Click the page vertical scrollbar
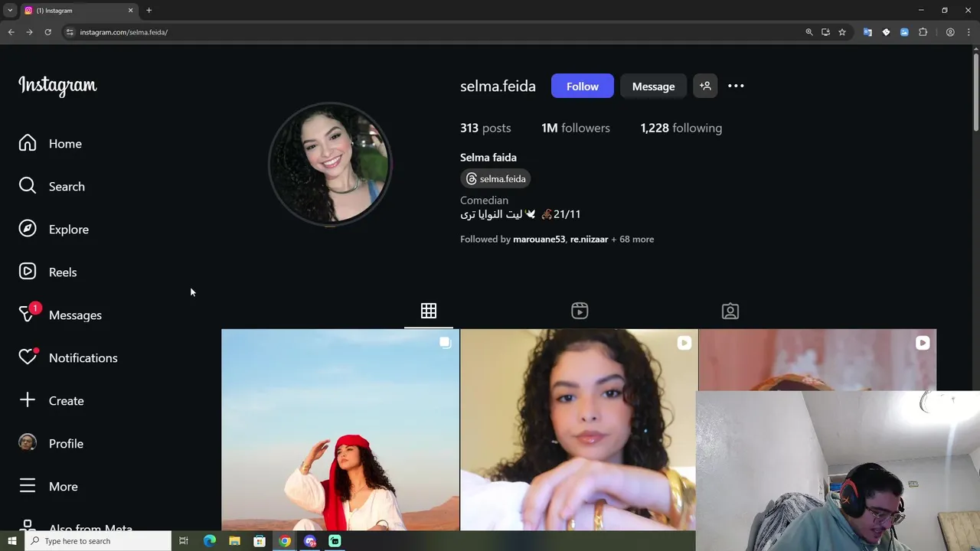980x551 pixels. click(x=975, y=92)
